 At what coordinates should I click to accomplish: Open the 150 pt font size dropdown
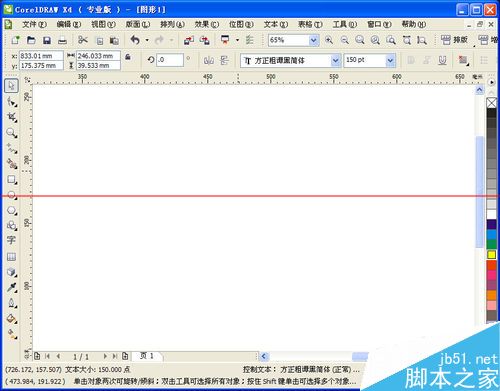pos(390,61)
